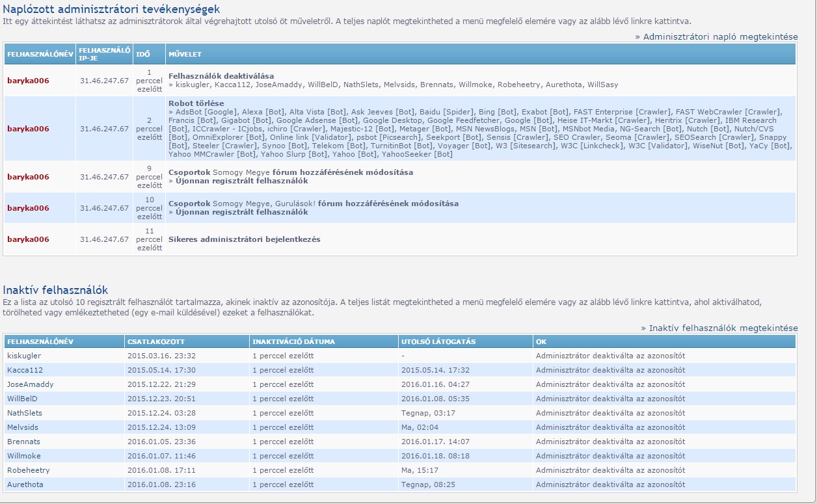Click Willmoke in the inactive users table
The width and height of the screenshot is (817, 504).
pyautogui.click(x=24, y=456)
